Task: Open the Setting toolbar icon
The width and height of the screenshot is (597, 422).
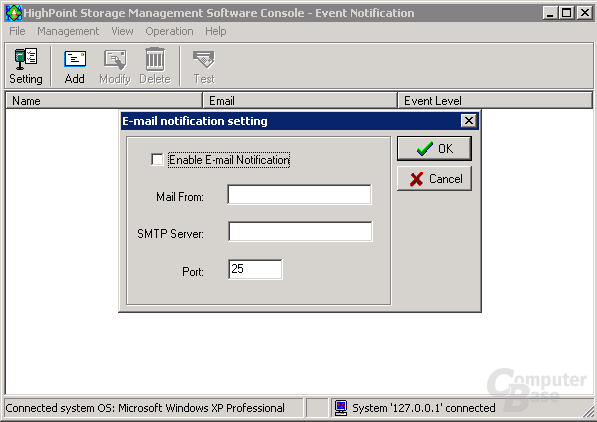Action: tap(26, 66)
